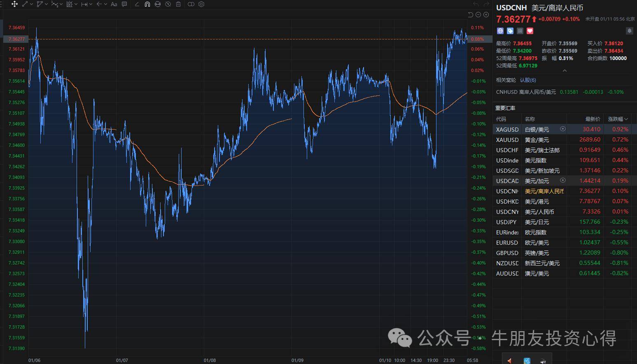Reset chart zoom with circular arrow
The width and height of the screenshot is (637, 364).
[x=471, y=15]
